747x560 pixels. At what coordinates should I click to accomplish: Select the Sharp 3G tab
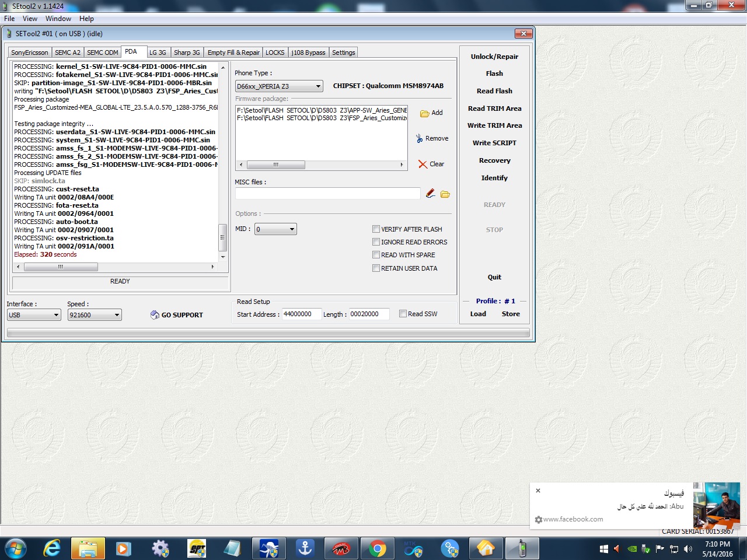click(x=187, y=52)
